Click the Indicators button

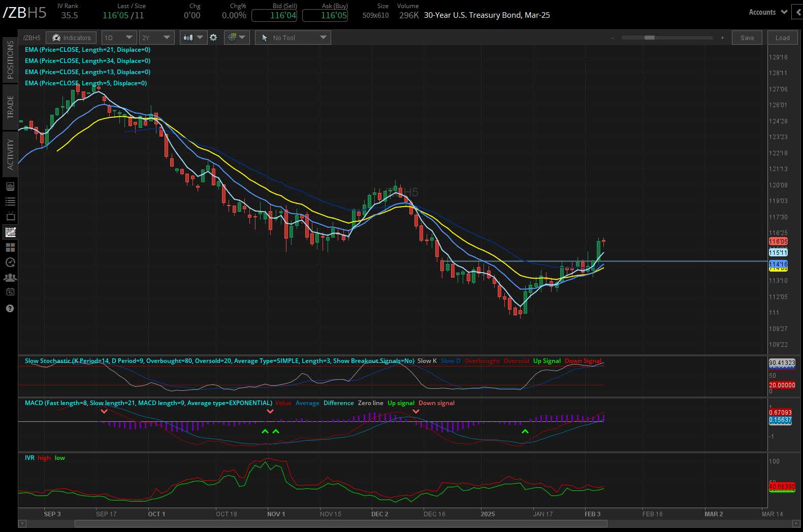coord(71,38)
